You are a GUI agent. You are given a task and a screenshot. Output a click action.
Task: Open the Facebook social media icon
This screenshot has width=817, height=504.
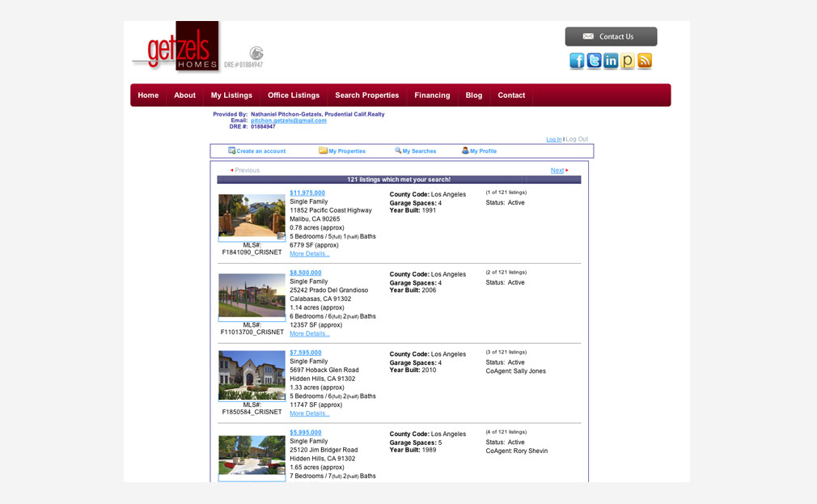577,61
